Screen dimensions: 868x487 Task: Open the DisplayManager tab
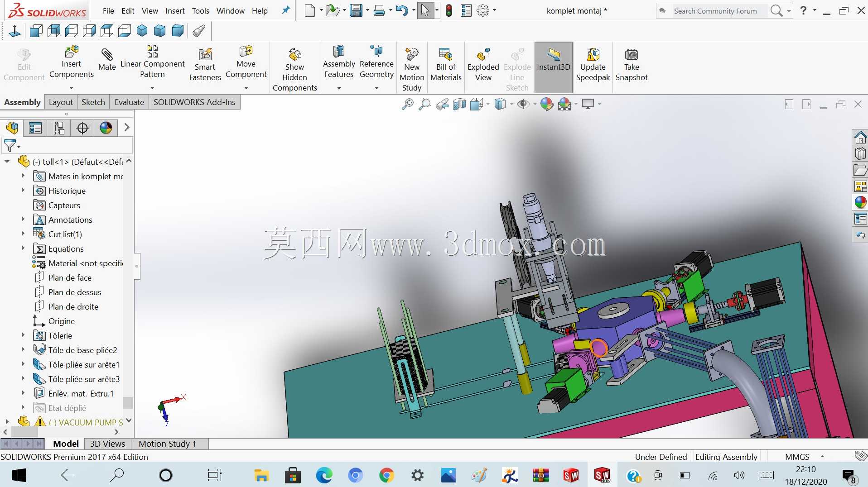click(106, 128)
